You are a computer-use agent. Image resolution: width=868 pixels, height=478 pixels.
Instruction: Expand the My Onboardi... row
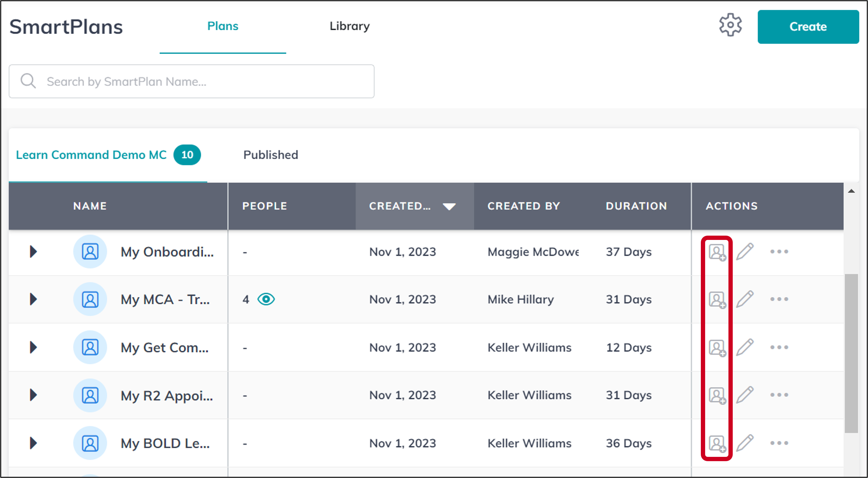(33, 252)
